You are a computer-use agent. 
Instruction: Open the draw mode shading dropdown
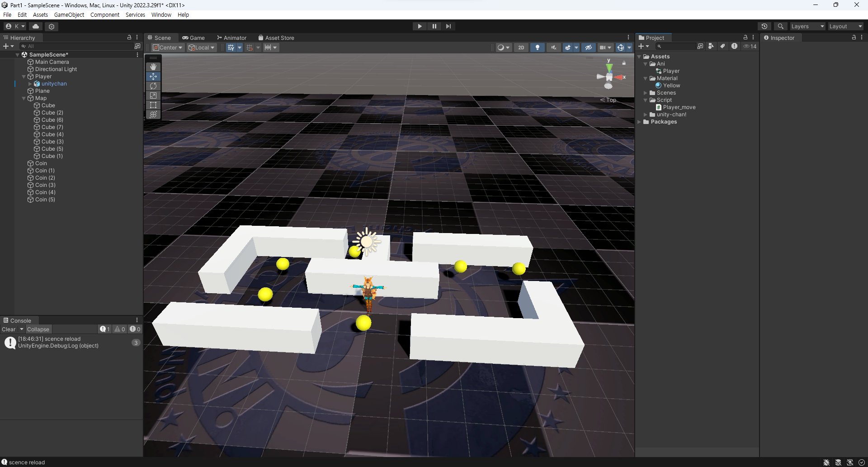pos(503,48)
